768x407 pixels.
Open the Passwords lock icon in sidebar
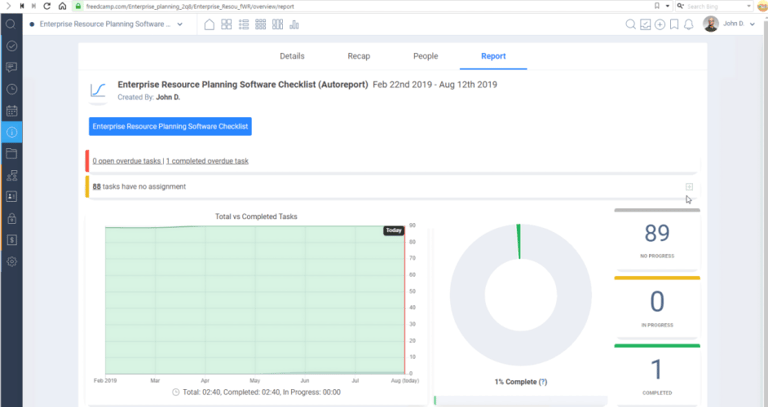[x=12, y=218]
